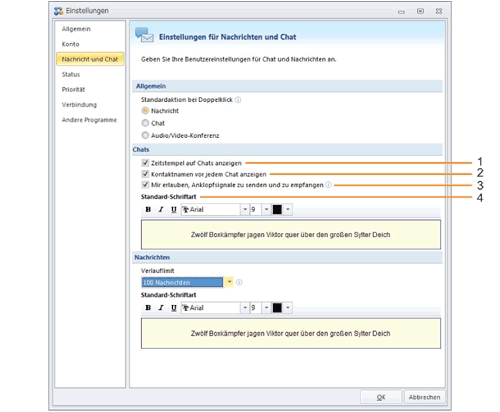
Task: Switch to the Verbindung settings page
Action: click(x=79, y=105)
